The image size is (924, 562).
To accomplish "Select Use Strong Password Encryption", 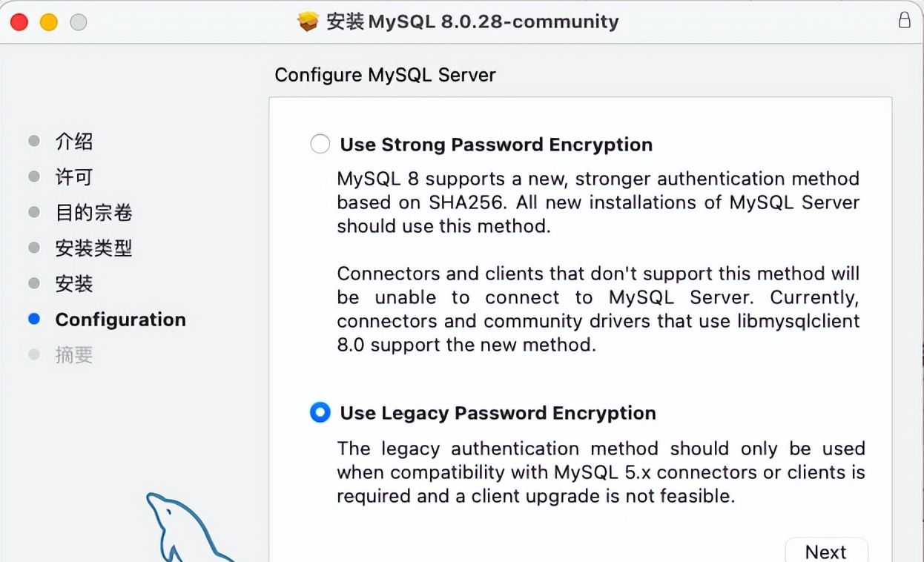I will [x=320, y=144].
